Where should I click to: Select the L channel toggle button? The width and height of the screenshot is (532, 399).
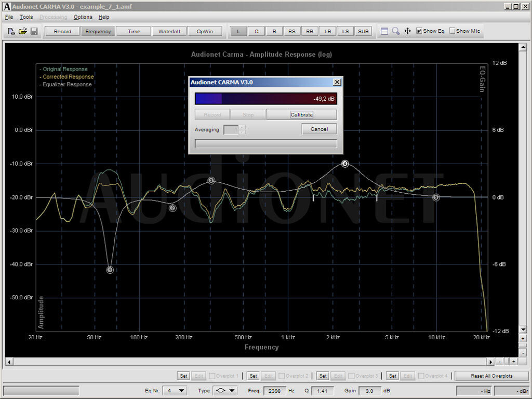pos(238,31)
